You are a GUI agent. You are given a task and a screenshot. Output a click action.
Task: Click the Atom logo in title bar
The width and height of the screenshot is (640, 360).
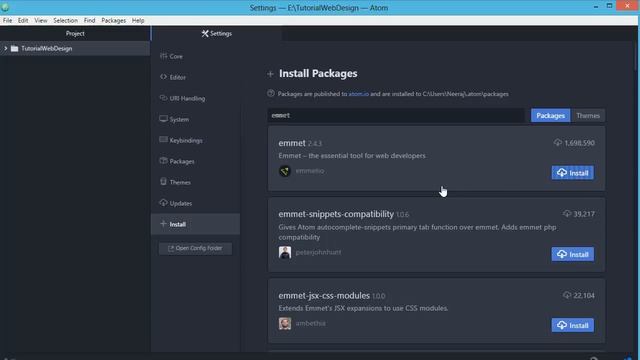click(x=5, y=7)
